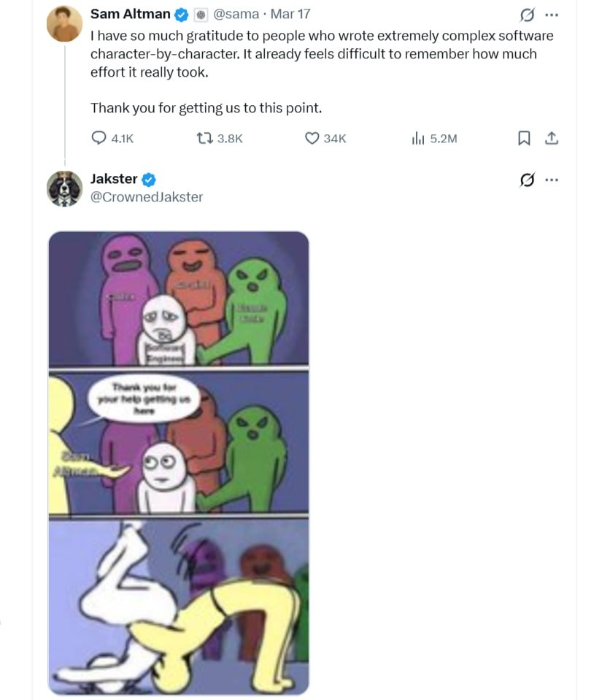The height and width of the screenshot is (700, 602).
Task: Click the Grok icon on Jakster's reply
Action: [525, 180]
